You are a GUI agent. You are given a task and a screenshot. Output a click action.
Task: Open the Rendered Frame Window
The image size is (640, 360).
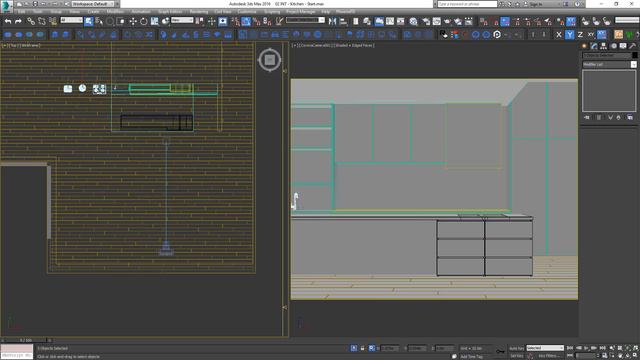(x=437, y=21)
